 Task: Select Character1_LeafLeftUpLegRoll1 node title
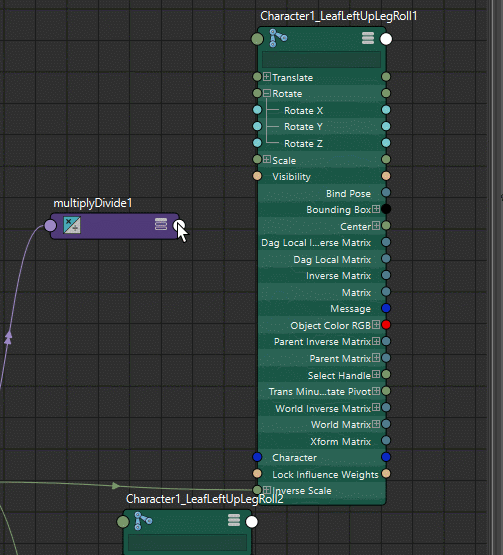pos(339,16)
